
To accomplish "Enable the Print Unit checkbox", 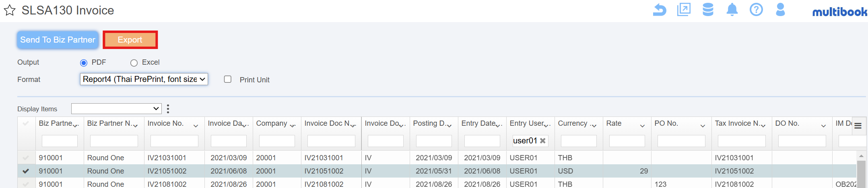I will [x=228, y=79].
